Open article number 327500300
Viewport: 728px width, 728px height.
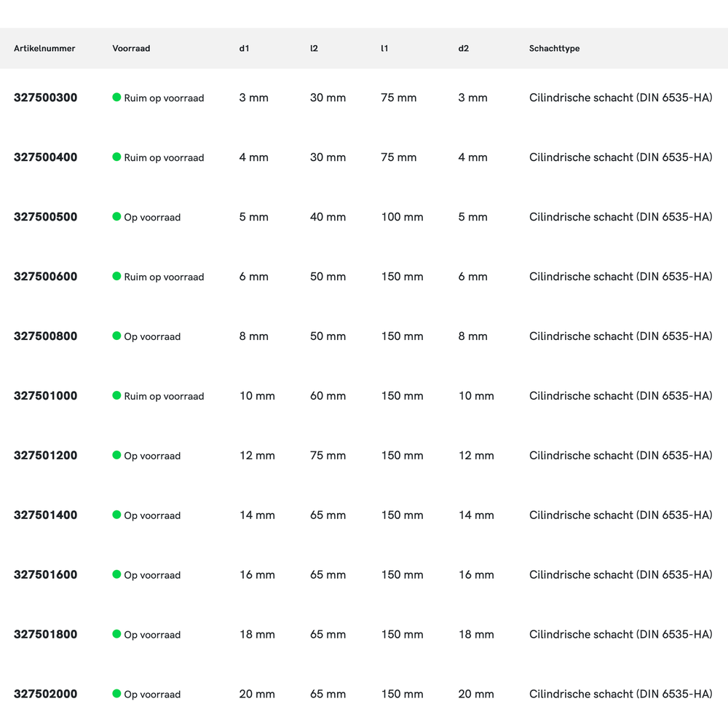(45, 98)
